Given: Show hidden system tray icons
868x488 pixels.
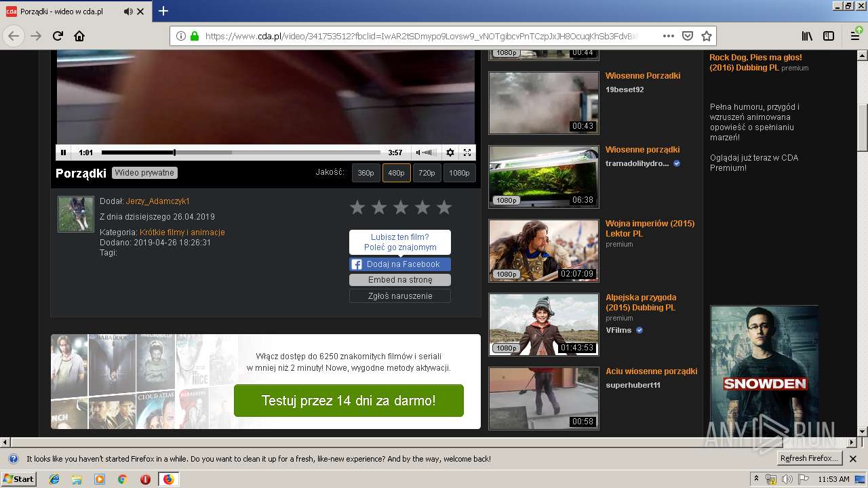Looking at the screenshot, I should pyautogui.click(x=757, y=479).
